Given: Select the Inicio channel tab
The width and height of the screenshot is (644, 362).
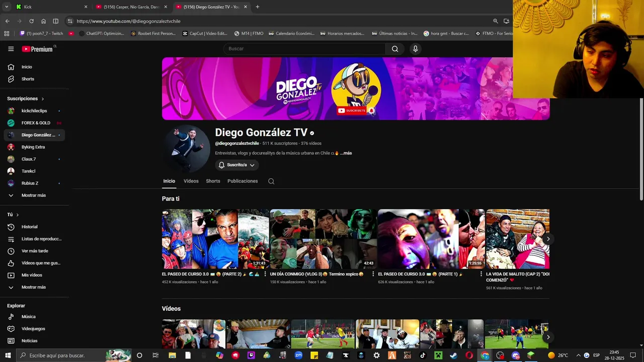Looking at the screenshot, I should point(169,181).
